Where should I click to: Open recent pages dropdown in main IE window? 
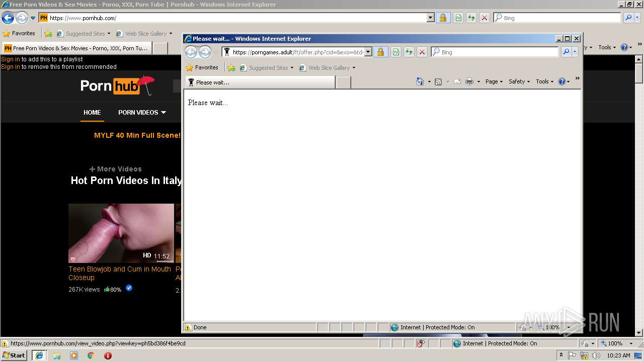(x=33, y=18)
